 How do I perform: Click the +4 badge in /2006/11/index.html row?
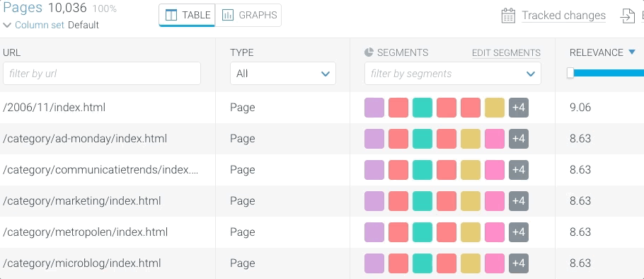pyautogui.click(x=519, y=108)
